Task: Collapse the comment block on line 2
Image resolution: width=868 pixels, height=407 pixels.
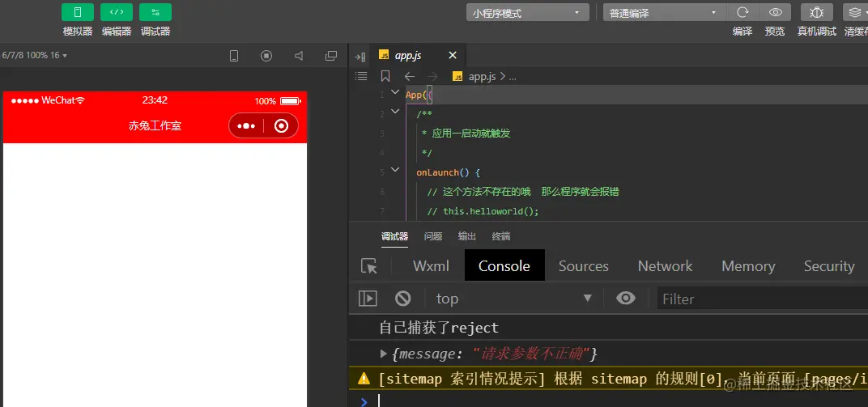Action: tap(394, 112)
